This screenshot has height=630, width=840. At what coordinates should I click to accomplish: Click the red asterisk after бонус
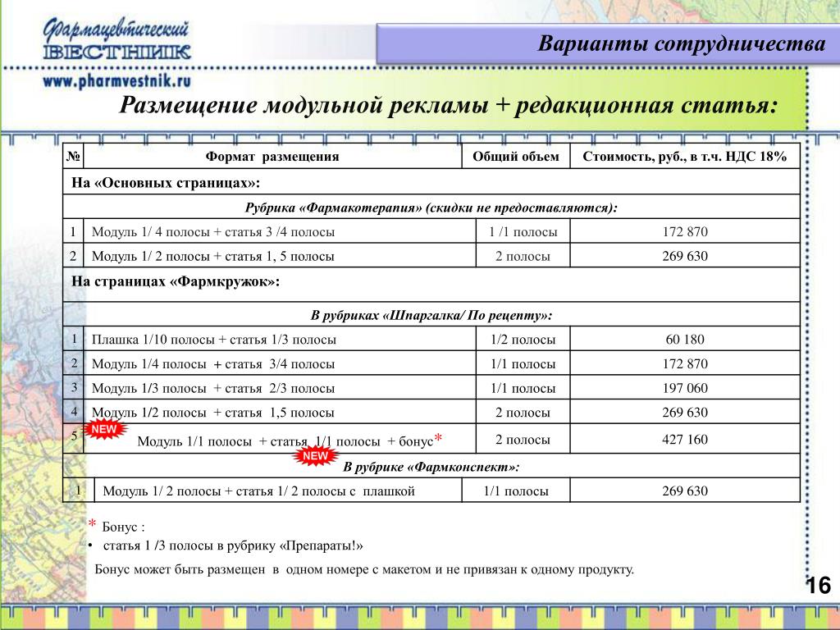tap(438, 438)
